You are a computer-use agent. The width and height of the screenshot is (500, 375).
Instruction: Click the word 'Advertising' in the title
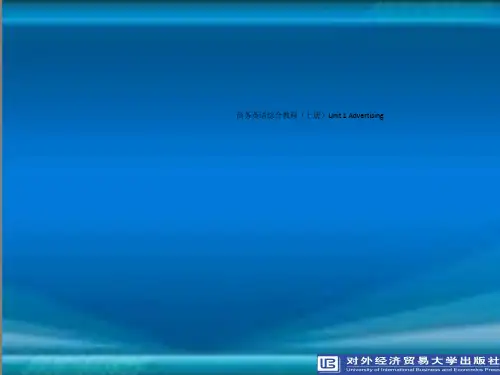[366, 116]
